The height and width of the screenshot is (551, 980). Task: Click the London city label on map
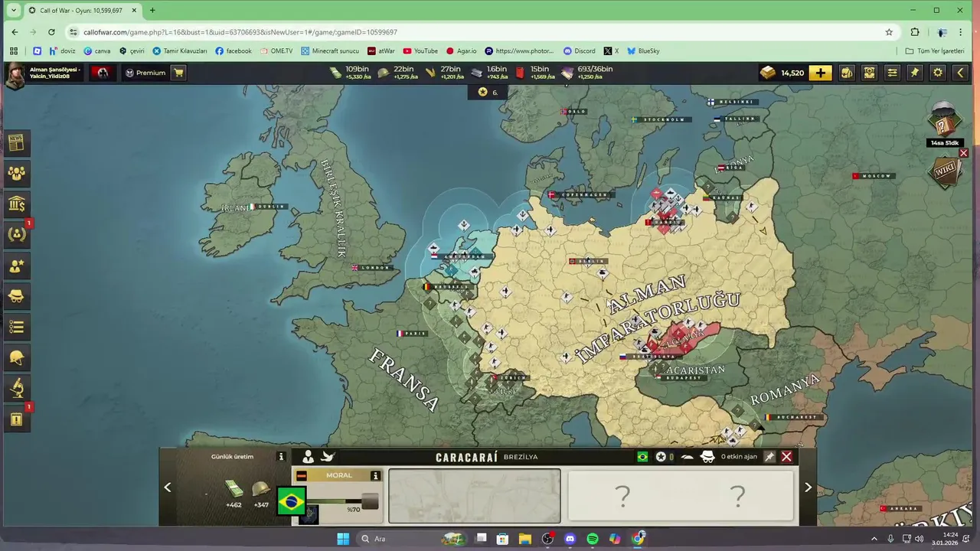pyautogui.click(x=371, y=268)
